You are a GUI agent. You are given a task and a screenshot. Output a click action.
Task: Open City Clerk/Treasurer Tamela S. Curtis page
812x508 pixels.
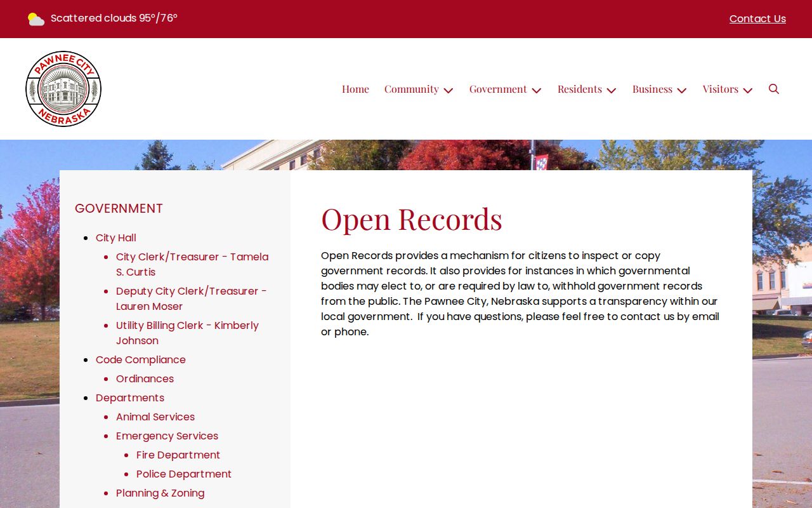[192, 265]
